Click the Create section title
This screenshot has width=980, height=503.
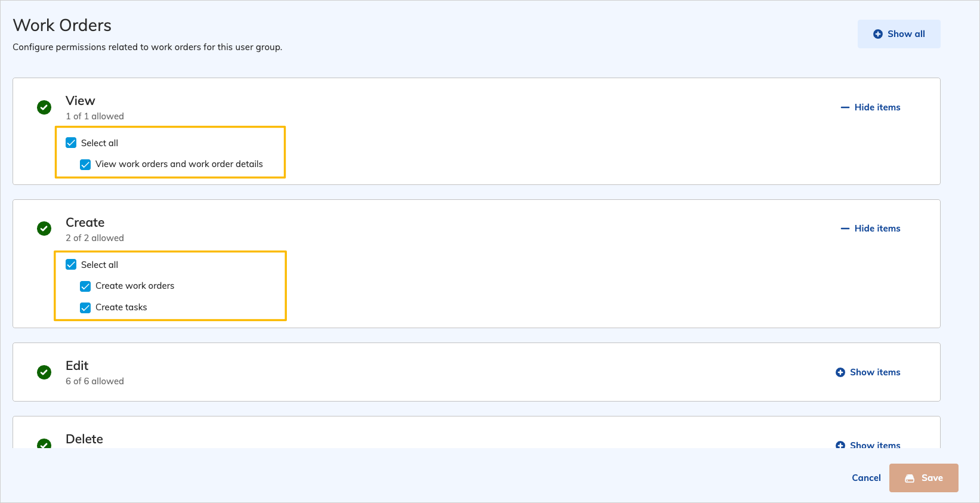pyautogui.click(x=85, y=223)
